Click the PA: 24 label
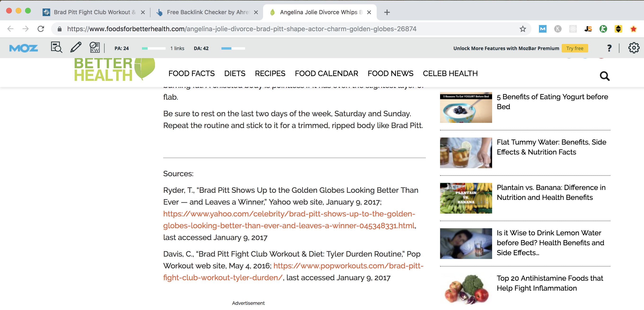Viewport: 644px width, 310px height. tap(122, 48)
